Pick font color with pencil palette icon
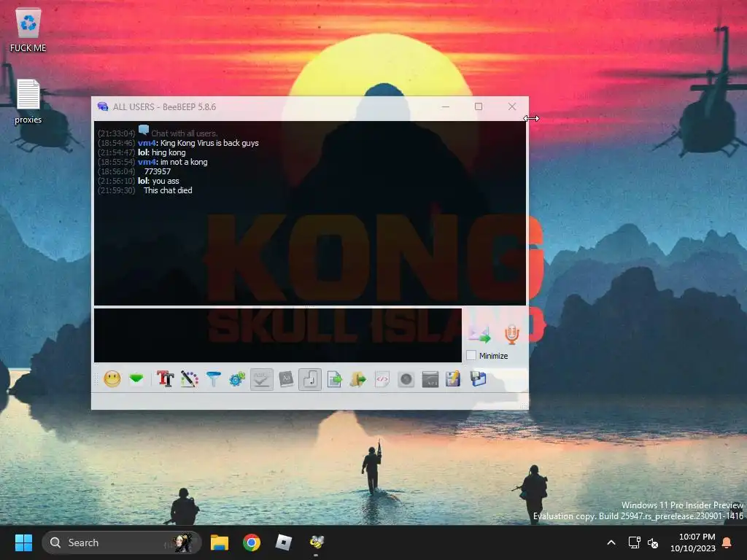This screenshot has width=747, height=560. pos(189,379)
